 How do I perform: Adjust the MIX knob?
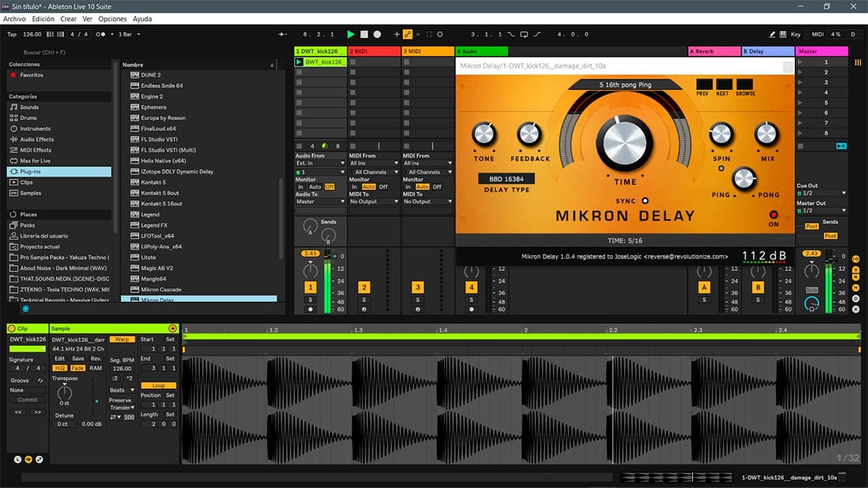click(766, 134)
